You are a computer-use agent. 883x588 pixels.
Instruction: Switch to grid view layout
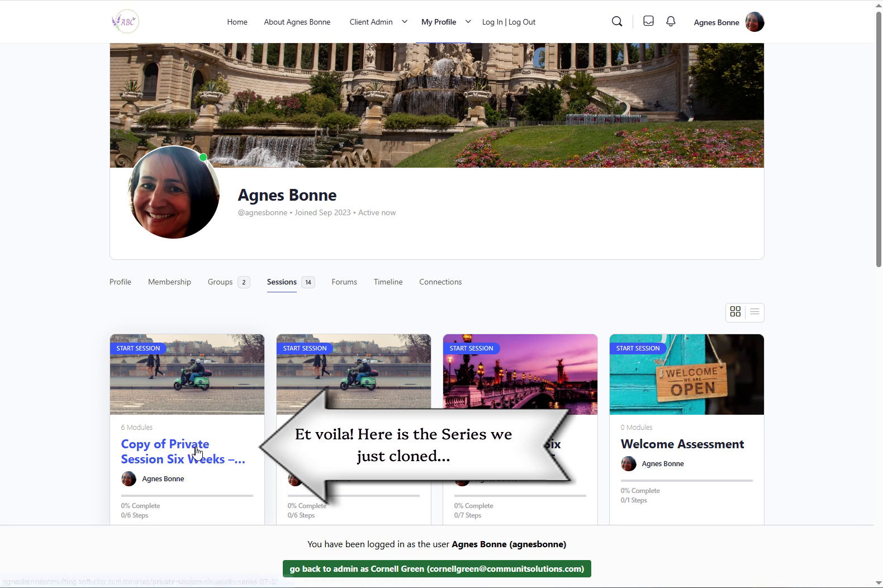[x=735, y=312]
